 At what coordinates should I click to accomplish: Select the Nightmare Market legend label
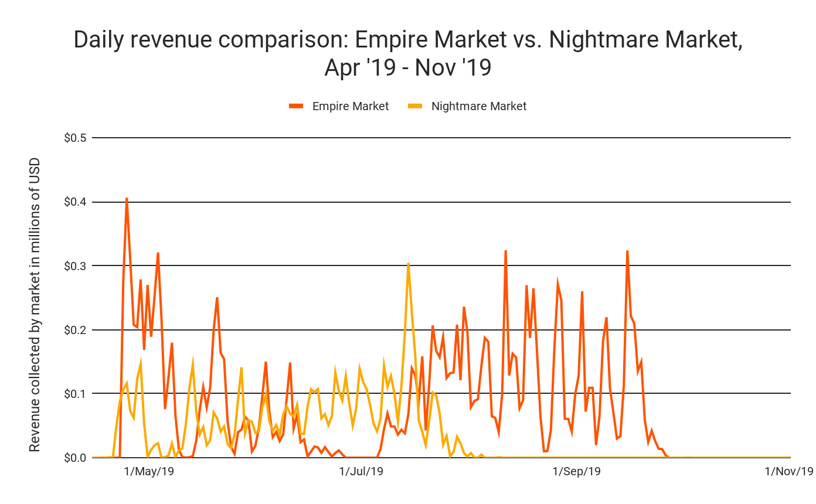point(478,106)
